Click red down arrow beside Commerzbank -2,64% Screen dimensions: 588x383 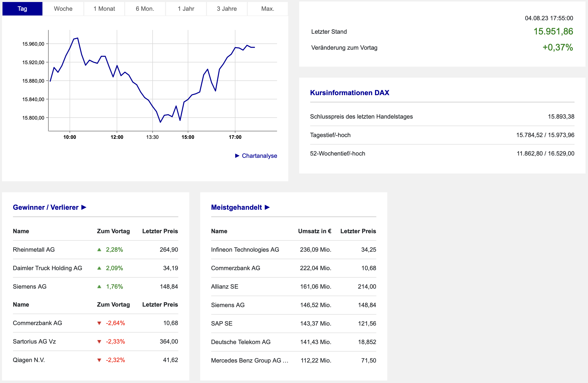99,323
